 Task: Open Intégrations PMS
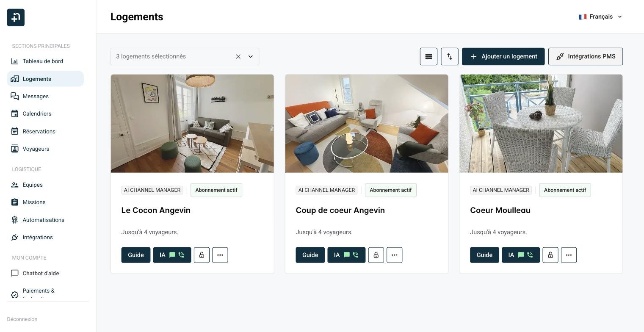pyautogui.click(x=586, y=56)
